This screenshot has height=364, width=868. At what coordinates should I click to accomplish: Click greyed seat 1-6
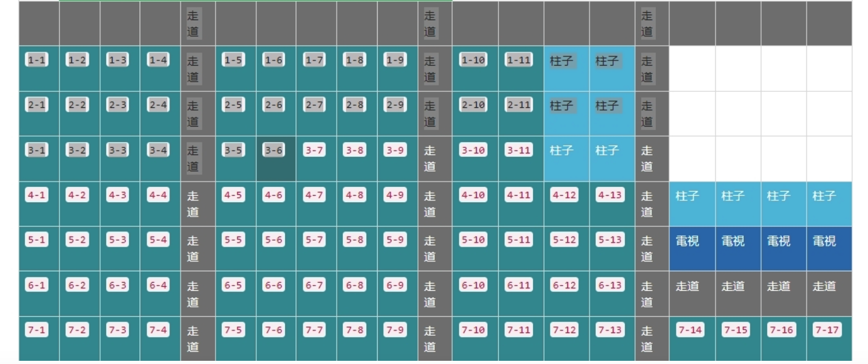pos(273,60)
